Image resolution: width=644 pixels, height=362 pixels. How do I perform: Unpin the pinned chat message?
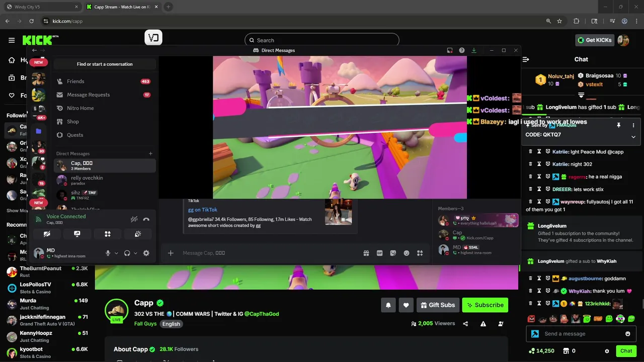tap(619, 125)
